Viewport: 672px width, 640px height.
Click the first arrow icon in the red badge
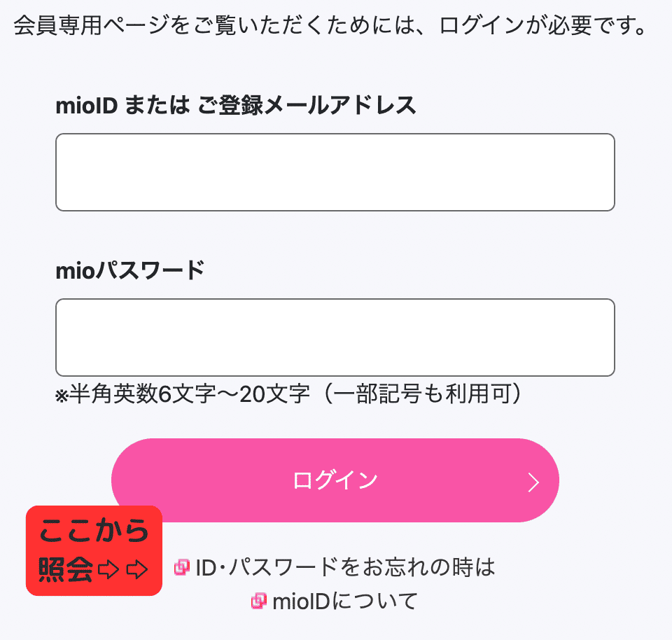[x=108, y=570]
